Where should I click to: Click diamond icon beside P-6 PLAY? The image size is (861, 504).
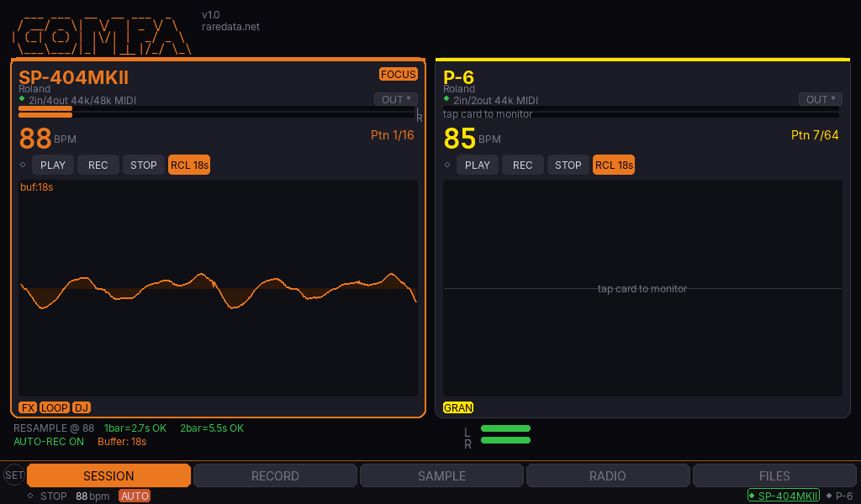[447, 165]
